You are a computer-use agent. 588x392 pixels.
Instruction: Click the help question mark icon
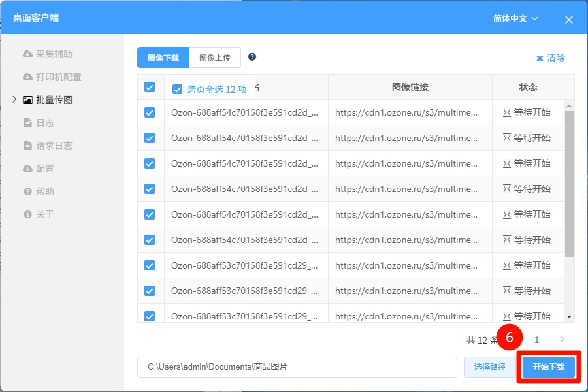click(x=252, y=57)
